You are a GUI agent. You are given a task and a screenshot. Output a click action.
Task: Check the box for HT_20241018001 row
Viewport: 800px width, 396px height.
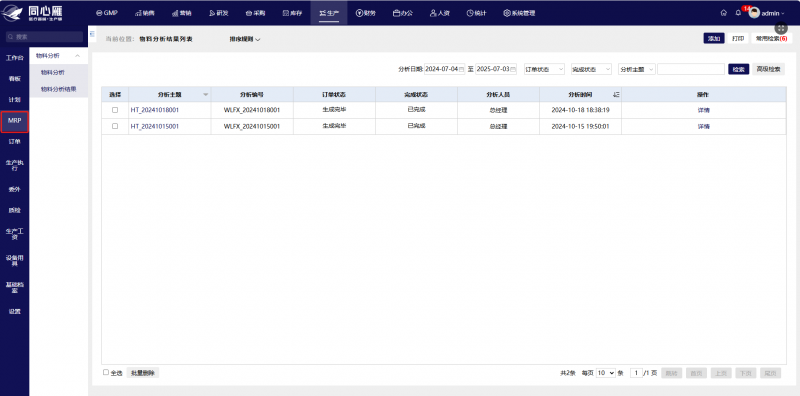pyautogui.click(x=115, y=110)
